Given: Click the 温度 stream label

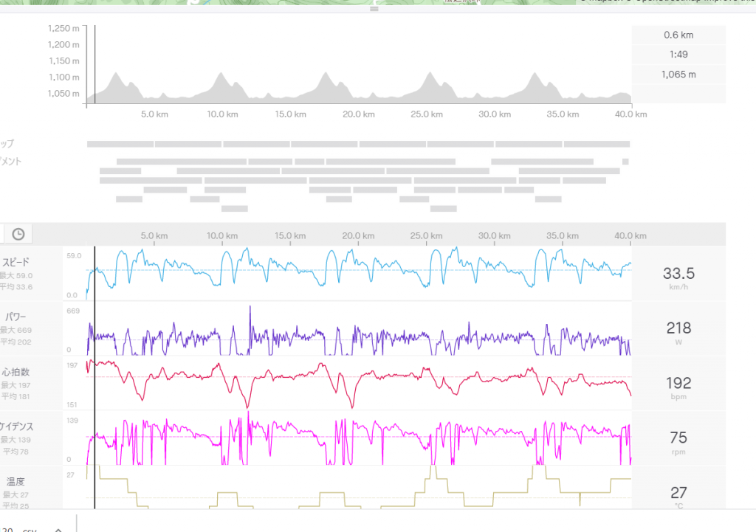Looking at the screenshot, I should click(x=16, y=481).
